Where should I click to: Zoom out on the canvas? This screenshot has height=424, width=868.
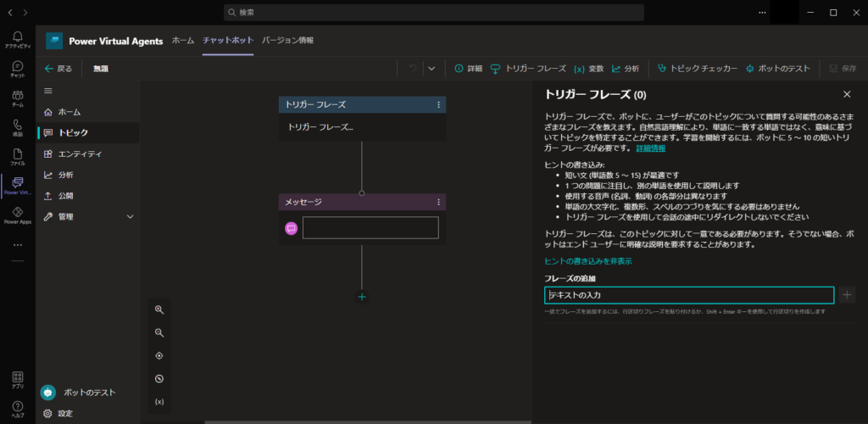click(159, 332)
